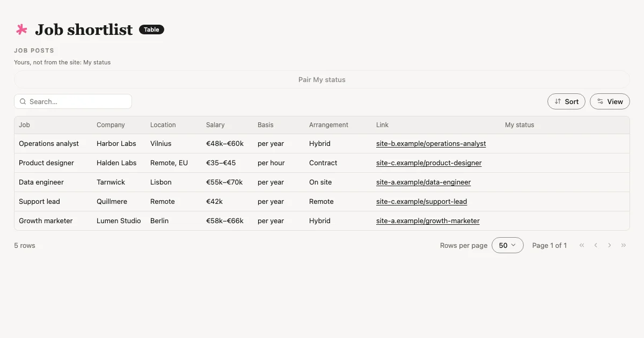
Task: Open site-c.example/product-designer link
Action: point(429,163)
